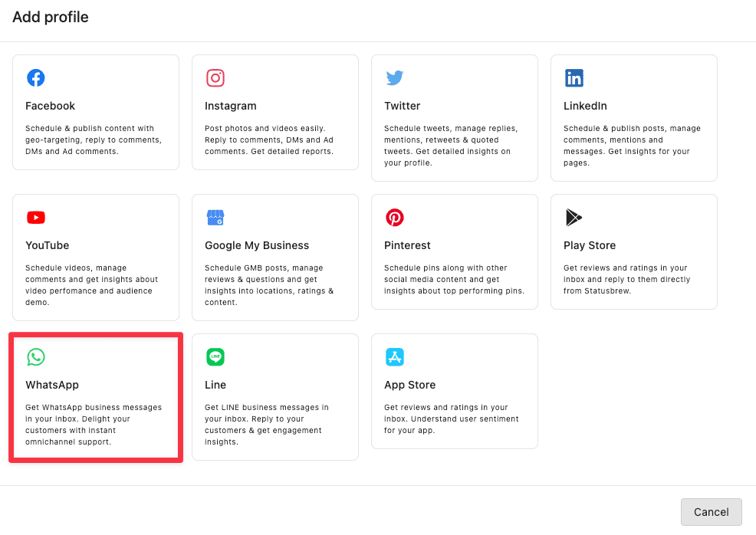The image size is (756, 535).
Task: Choose the YouTube play icon
Action: click(x=36, y=217)
